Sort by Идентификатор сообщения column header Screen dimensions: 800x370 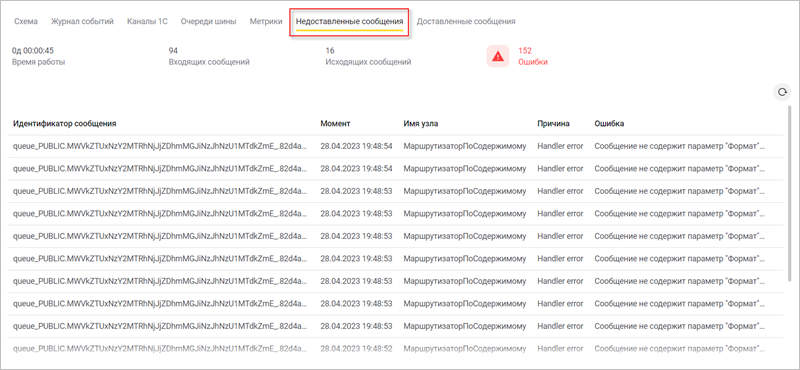coord(65,124)
